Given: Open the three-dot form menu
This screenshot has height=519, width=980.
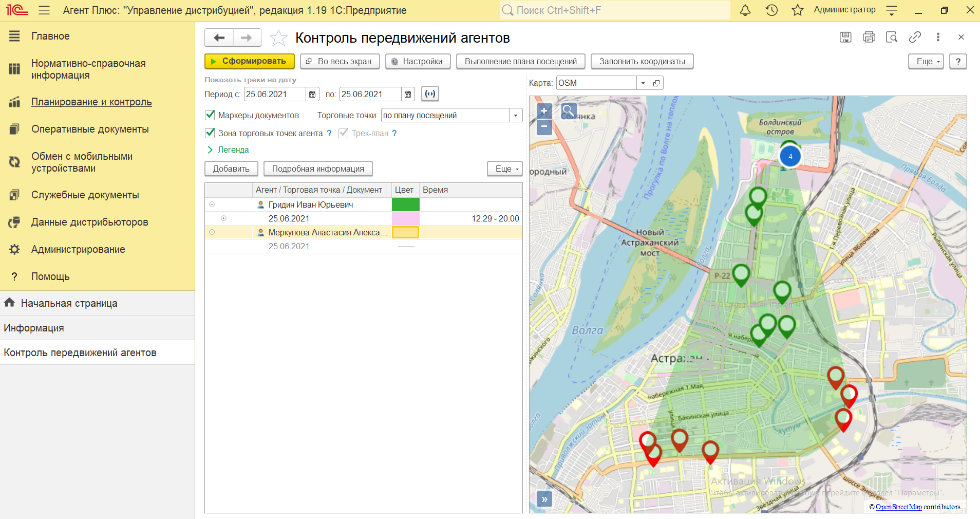Looking at the screenshot, I should tap(938, 37).
